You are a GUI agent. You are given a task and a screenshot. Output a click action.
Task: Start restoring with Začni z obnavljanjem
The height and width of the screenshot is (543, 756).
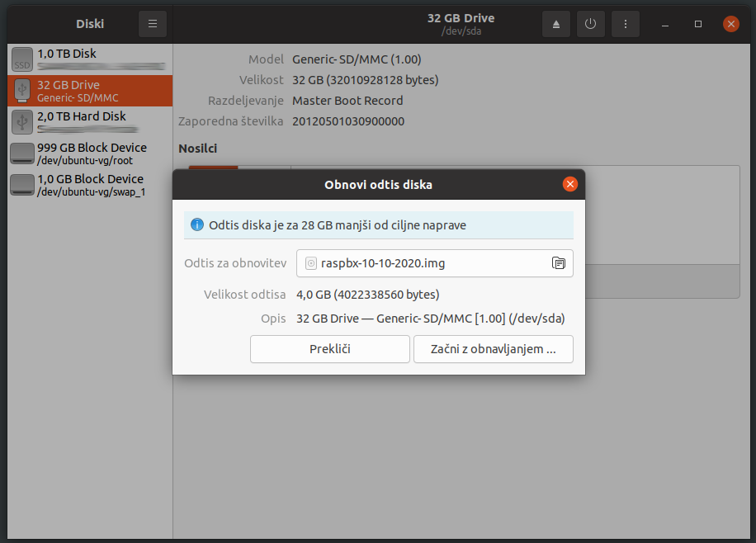click(493, 349)
